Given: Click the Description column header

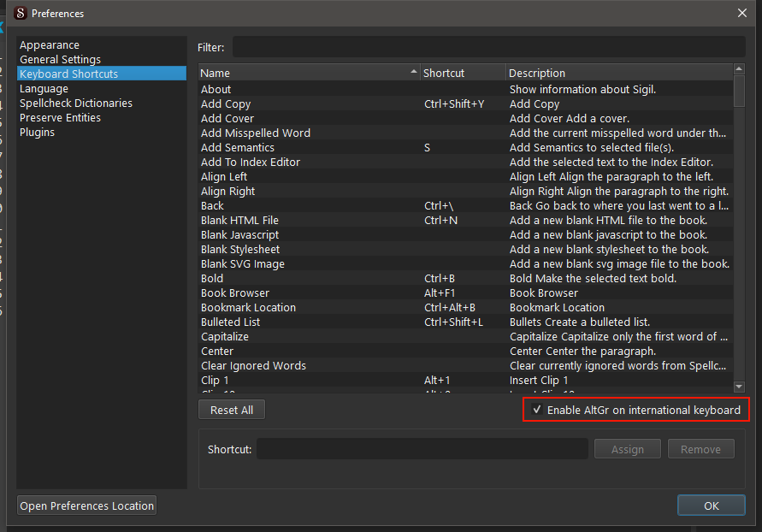Looking at the screenshot, I should point(619,73).
